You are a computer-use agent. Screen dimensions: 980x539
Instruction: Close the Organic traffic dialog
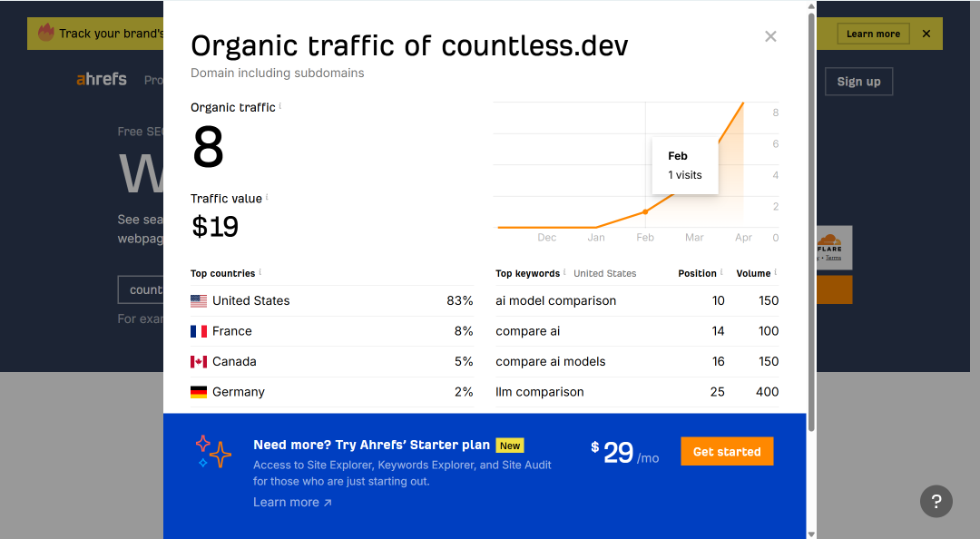coord(770,36)
